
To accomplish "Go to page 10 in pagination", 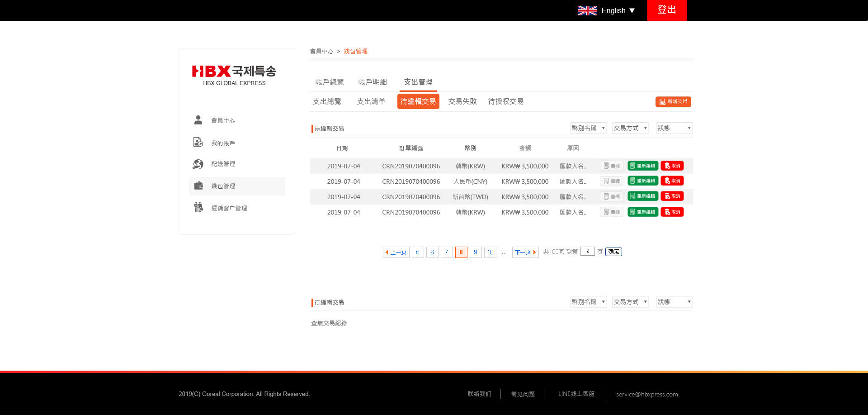I will [x=490, y=252].
